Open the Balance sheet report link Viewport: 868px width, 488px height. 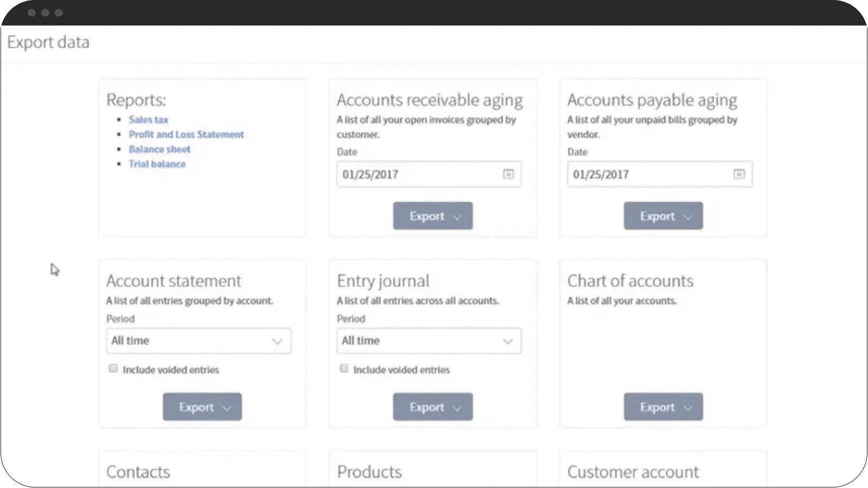tap(159, 149)
